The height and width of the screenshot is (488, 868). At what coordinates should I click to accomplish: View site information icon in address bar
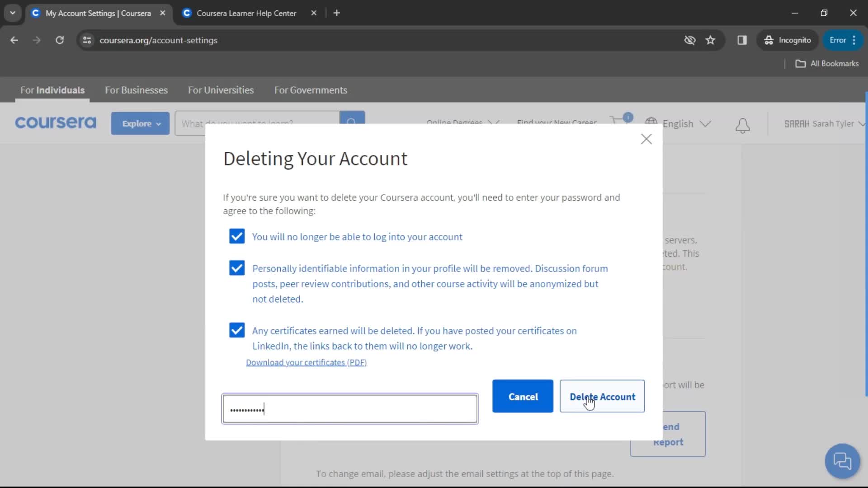(87, 40)
